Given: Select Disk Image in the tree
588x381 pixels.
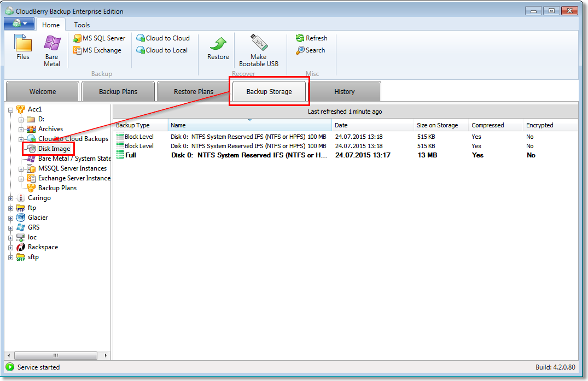Looking at the screenshot, I should [x=54, y=149].
